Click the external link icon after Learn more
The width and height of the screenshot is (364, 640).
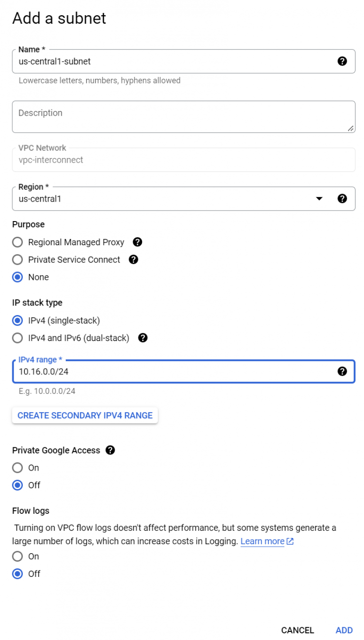click(x=290, y=541)
